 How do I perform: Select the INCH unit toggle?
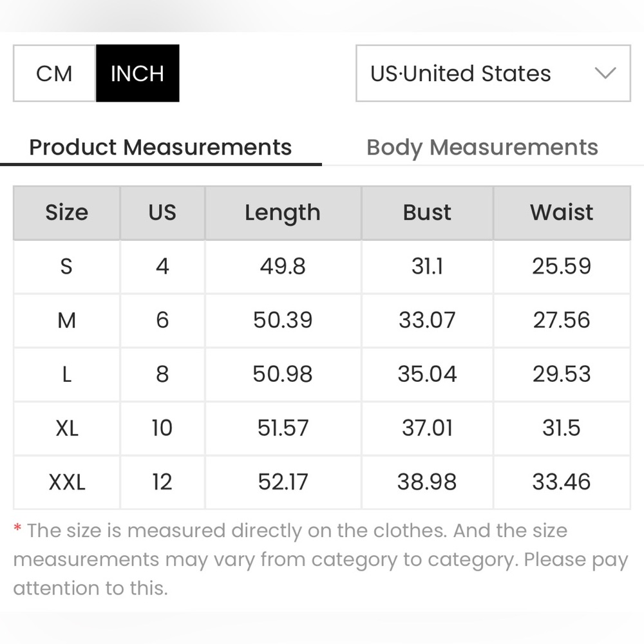(x=138, y=73)
